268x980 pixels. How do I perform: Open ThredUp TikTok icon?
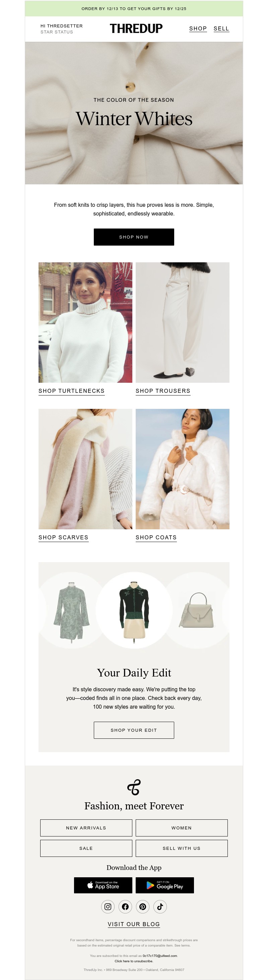pyautogui.click(x=160, y=906)
